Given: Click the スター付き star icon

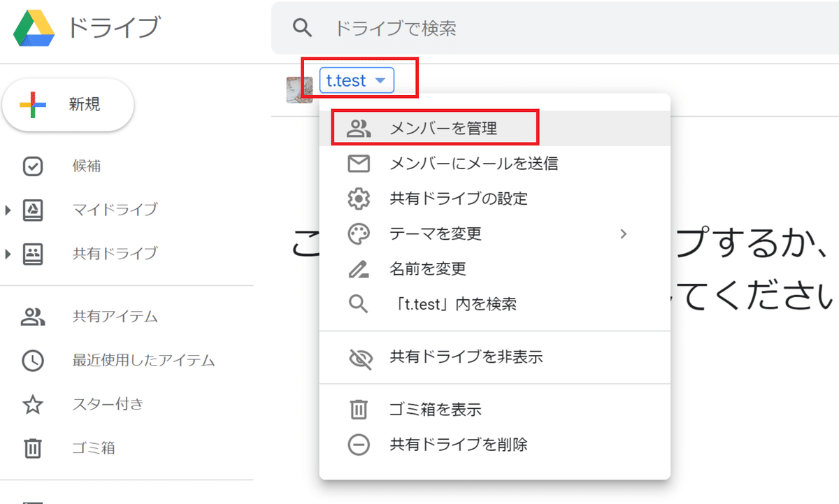Looking at the screenshot, I should pyautogui.click(x=34, y=403).
